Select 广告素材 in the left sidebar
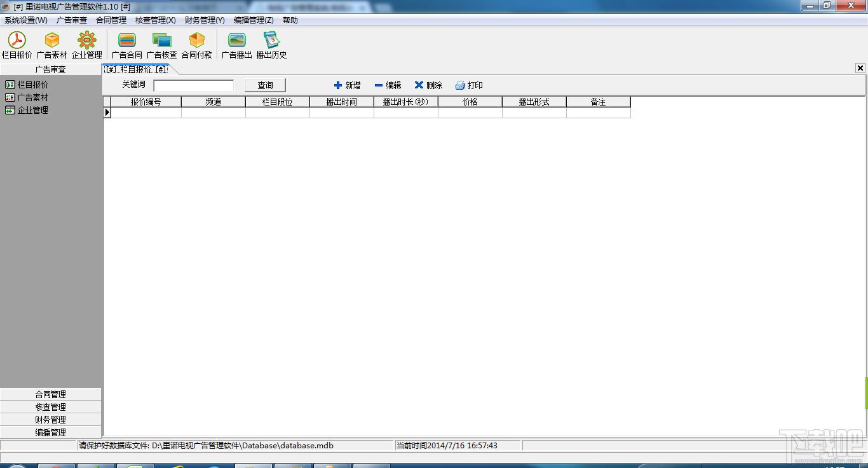 [27, 97]
